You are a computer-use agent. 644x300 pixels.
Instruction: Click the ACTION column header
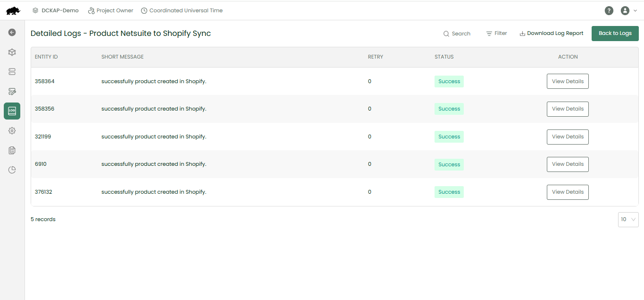tap(568, 57)
